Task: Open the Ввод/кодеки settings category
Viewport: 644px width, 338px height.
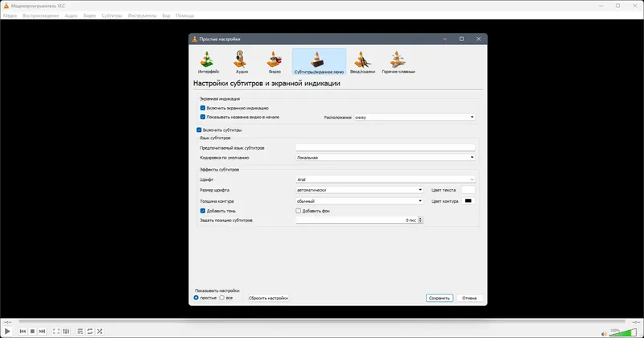Action: [x=362, y=62]
